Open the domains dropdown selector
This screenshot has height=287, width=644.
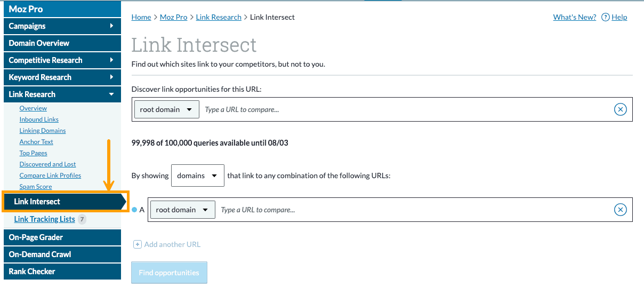(197, 176)
